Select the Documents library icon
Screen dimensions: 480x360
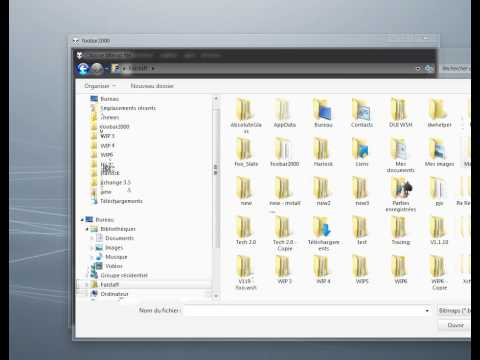[x=99, y=238]
